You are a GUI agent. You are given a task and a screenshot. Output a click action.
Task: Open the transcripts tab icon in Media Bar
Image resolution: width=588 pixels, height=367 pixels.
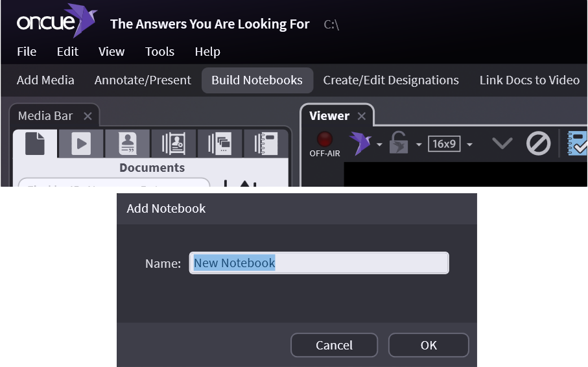pos(127,143)
